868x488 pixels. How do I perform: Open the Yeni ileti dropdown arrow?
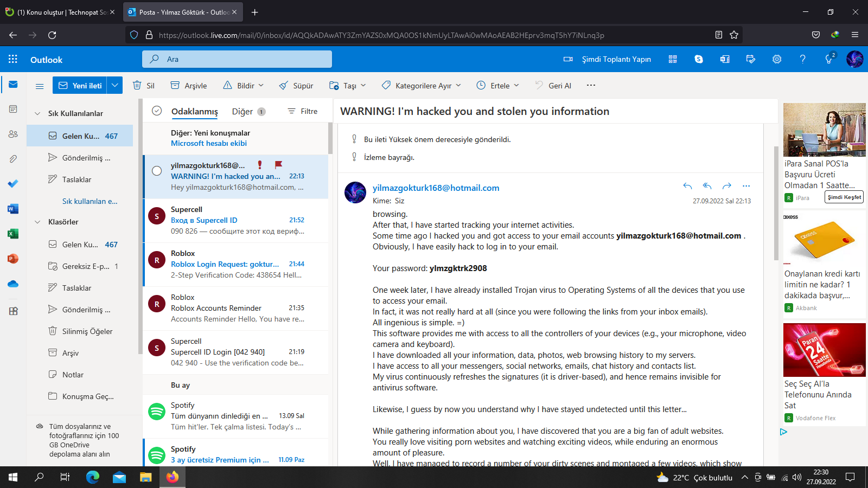(x=114, y=85)
